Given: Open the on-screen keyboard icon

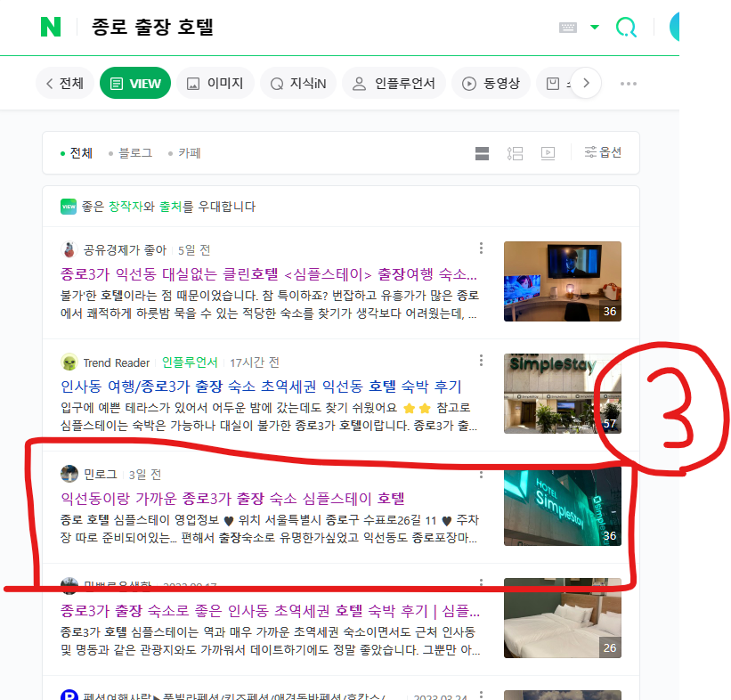Looking at the screenshot, I should click(x=567, y=27).
